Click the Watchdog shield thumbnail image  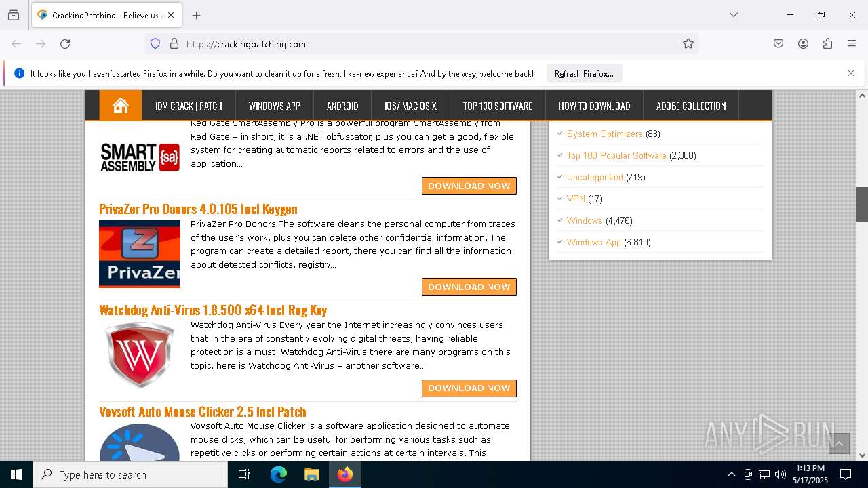click(140, 354)
